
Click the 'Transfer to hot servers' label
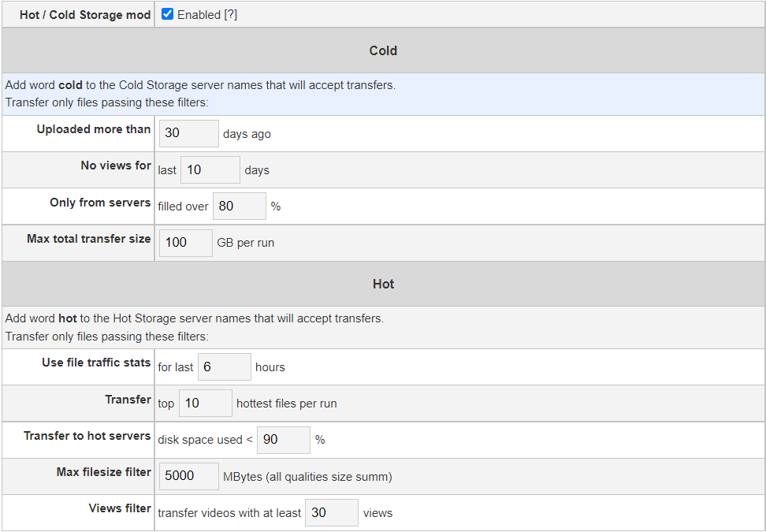point(87,436)
